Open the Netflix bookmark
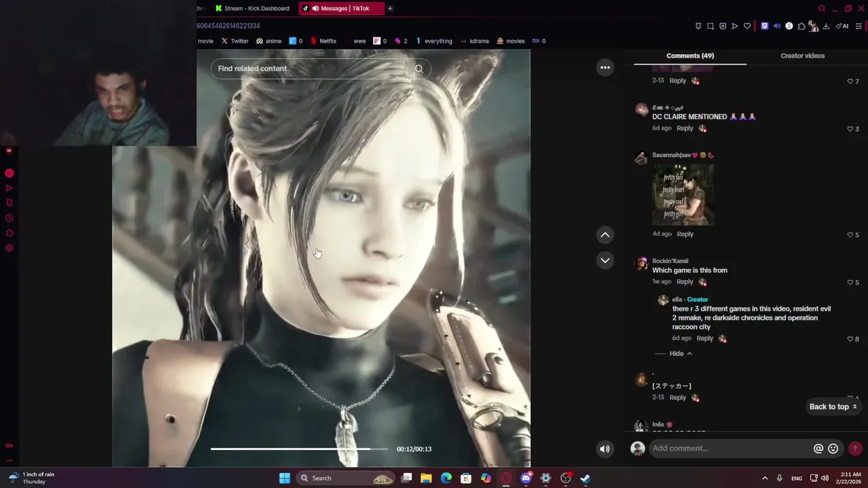Screen dimensions: 868x488 tap(323, 41)
